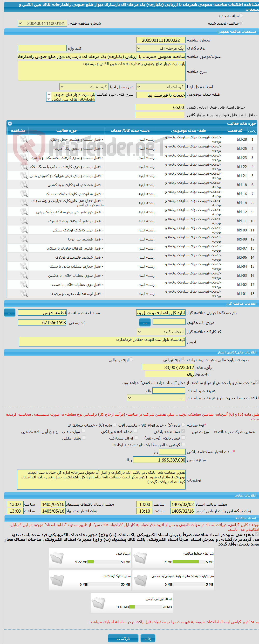Click the شماره مناقصه number field
The height and width of the screenshot is (644, 259).
pos(161,40)
